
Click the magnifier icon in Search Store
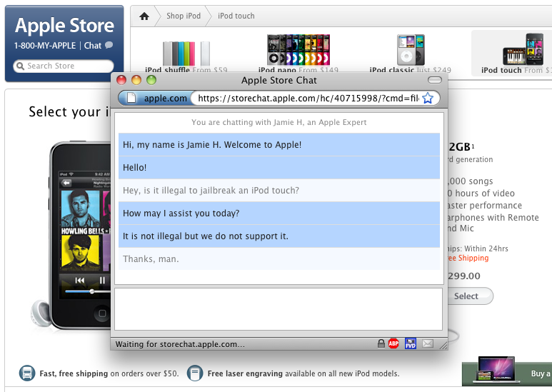(x=21, y=66)
